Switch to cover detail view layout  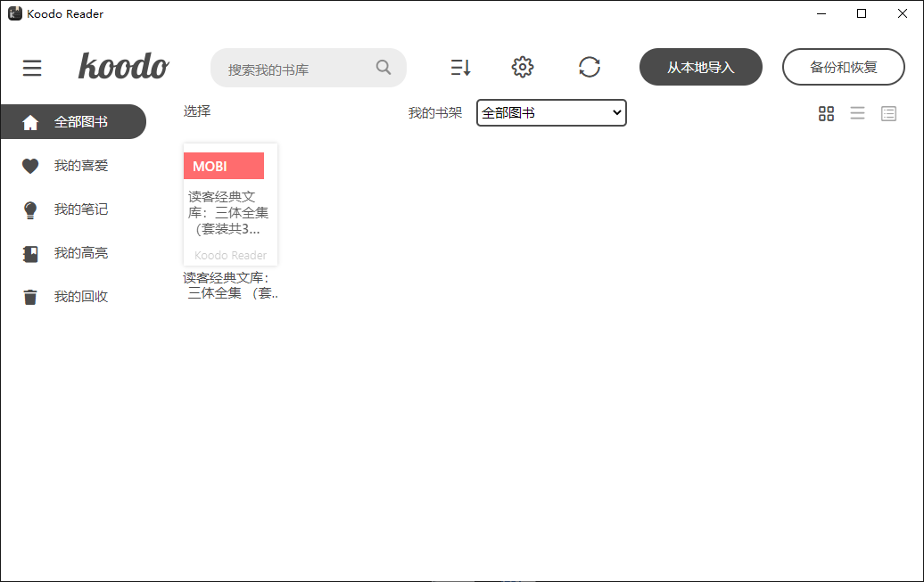[888, 113]
